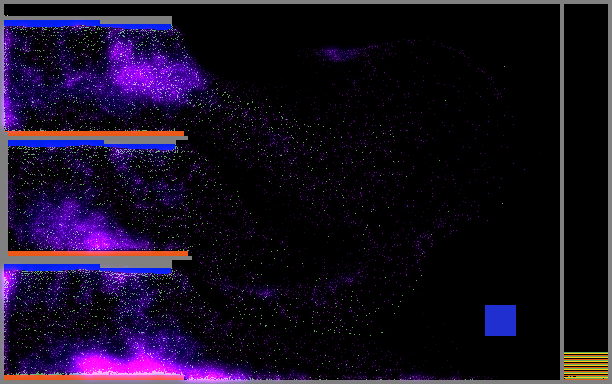Click the solid blue square block
The height and width of the screenshot is (384, 612).
tap(500, 320)
